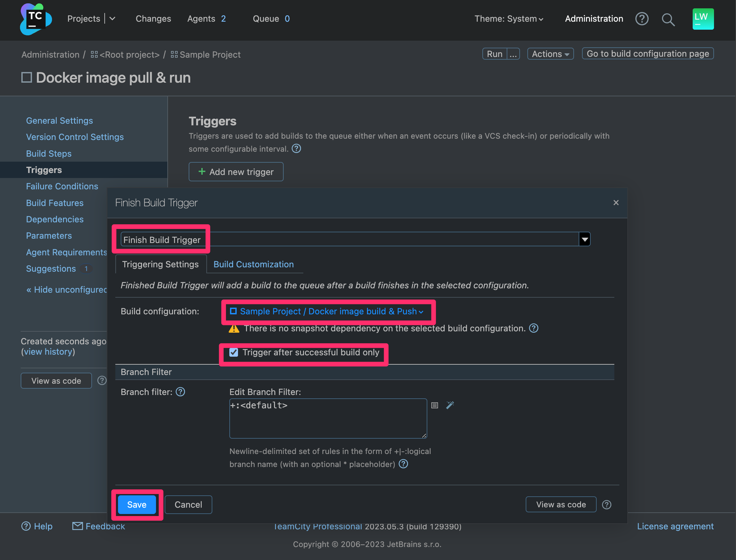Close the Finish Build Trigger dialog
The height and width of the screenshot is (560, 736).
(x=616, y=203)
